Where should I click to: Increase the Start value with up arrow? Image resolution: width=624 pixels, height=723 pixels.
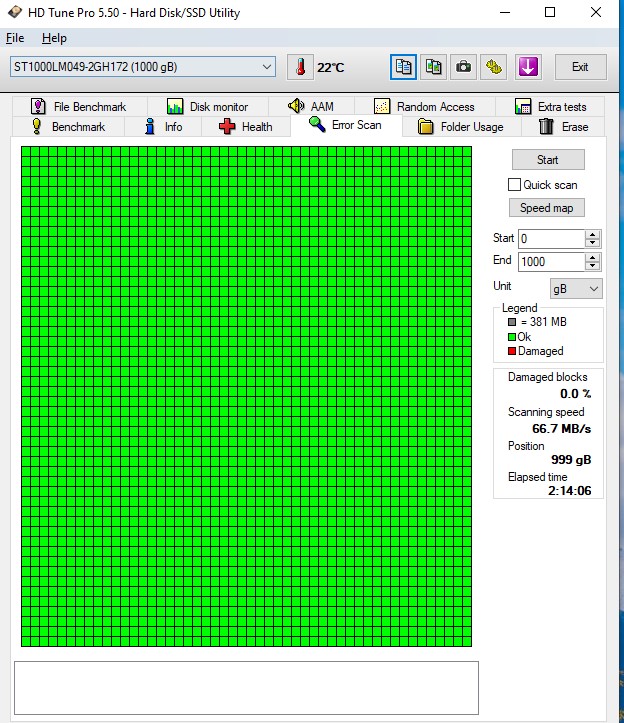click(593, 234)
